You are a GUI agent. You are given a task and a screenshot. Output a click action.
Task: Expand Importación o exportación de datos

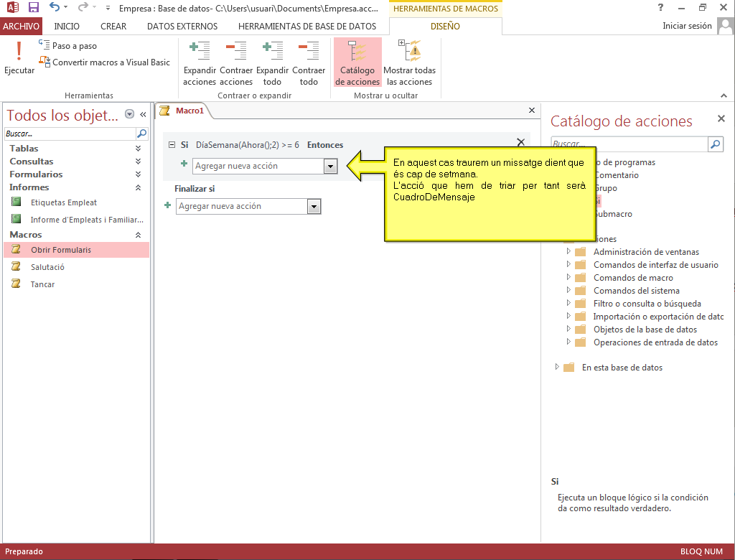coord(568,316)
